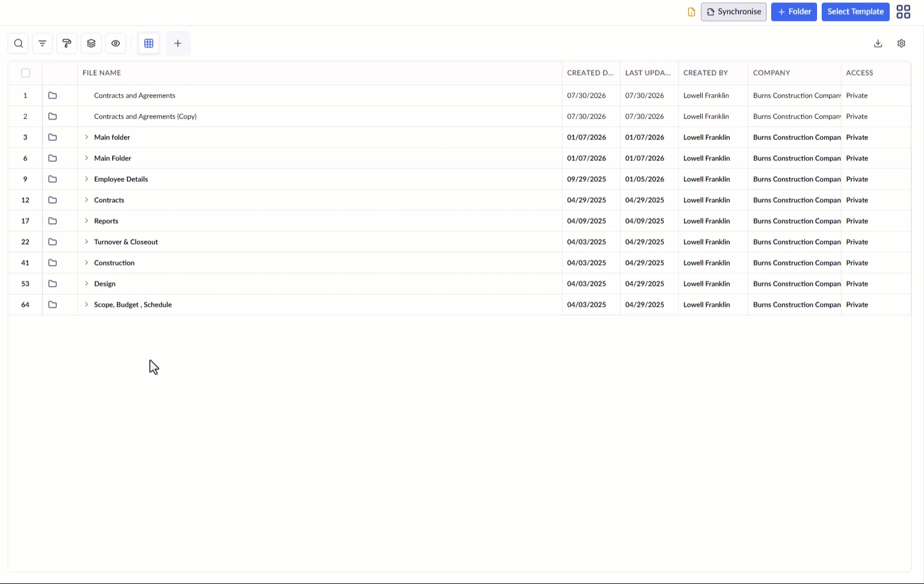Image resolution: width=924 pixels, height=584 pixels.
Task: Select 'Construction' folder name
Action: point(114,263)
